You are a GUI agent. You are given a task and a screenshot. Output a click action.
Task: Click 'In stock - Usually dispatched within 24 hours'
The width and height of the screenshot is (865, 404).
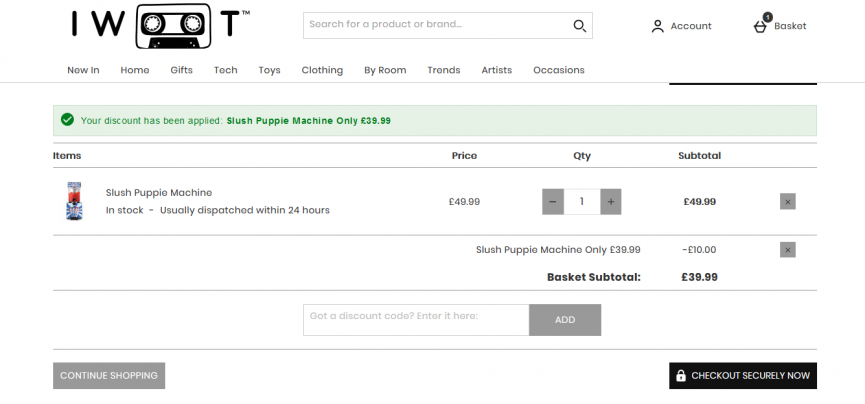click(217, 210)
